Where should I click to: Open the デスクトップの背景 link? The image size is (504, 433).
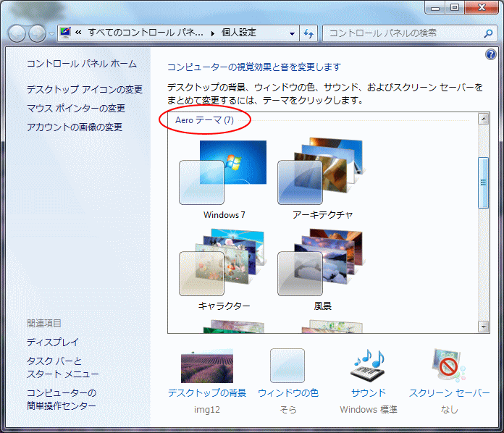[207, 393]
